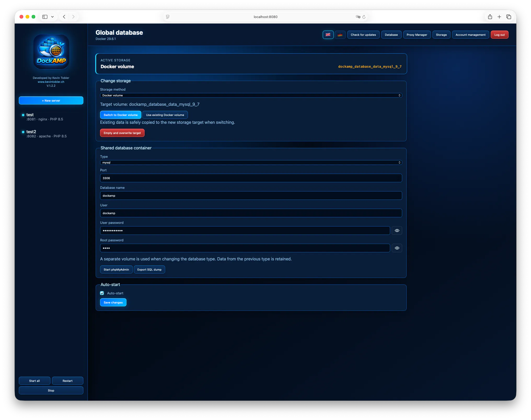This screenshot has width=531, height=420.
Task: Export SQL dump
Action: click(x=149, y=270)
